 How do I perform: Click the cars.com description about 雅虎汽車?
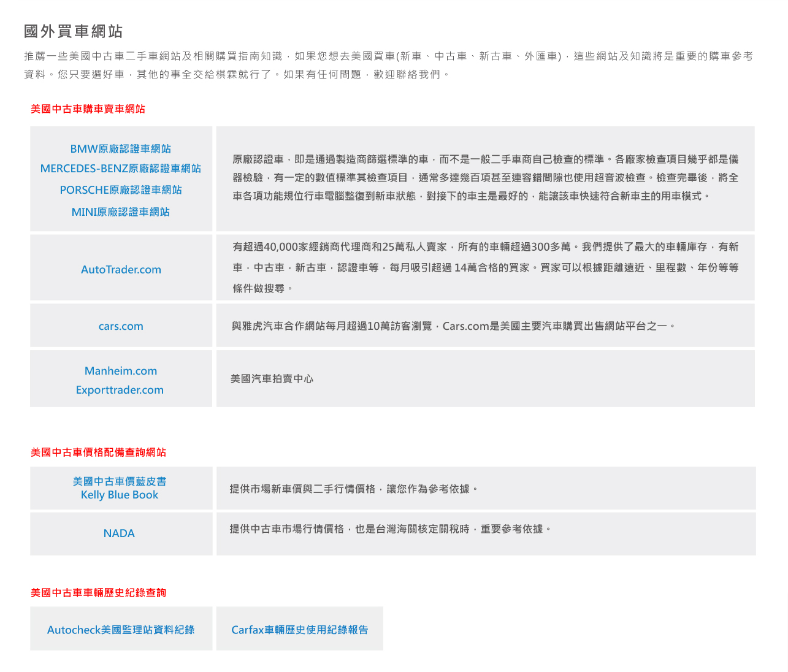454,326
